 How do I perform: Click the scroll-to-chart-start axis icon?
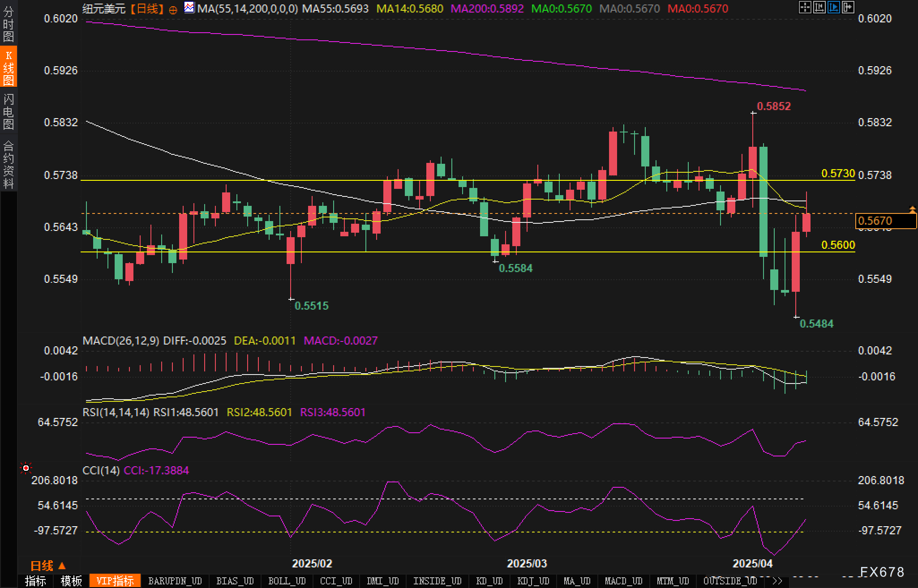819,7
